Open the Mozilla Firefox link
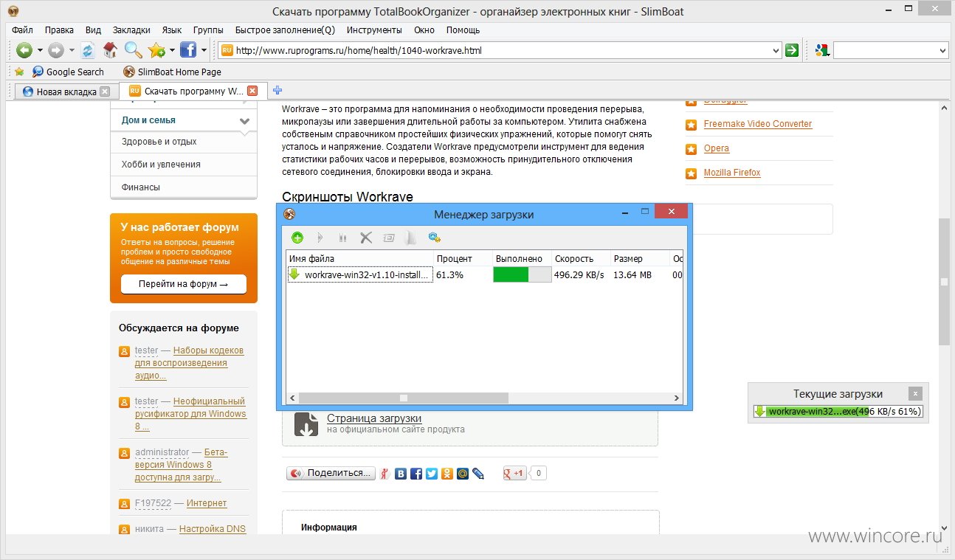 point(732,173)
